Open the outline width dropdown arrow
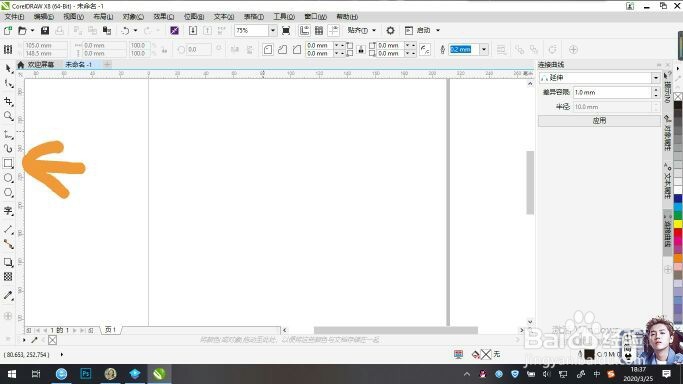The image size is (683, 384). [484, 50]
